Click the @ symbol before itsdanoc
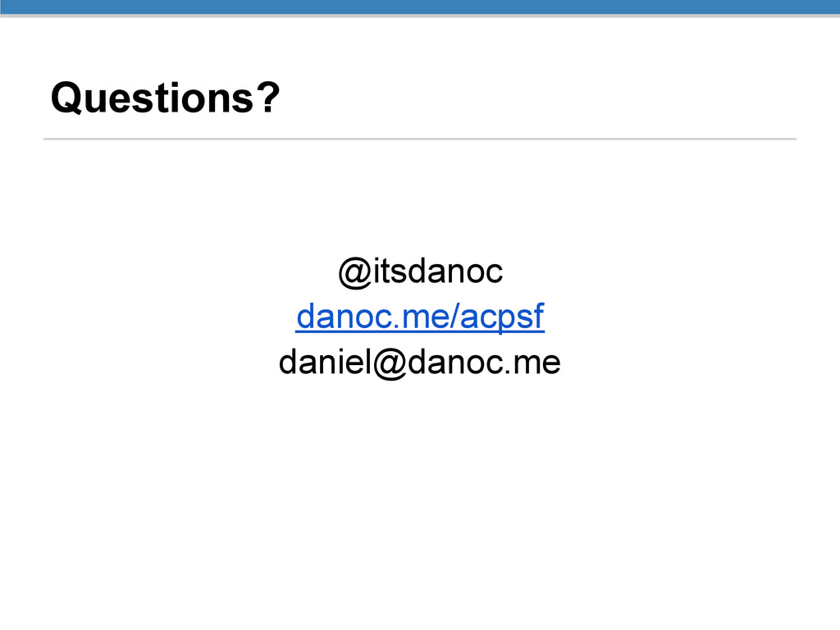 [x=354, y=272]
